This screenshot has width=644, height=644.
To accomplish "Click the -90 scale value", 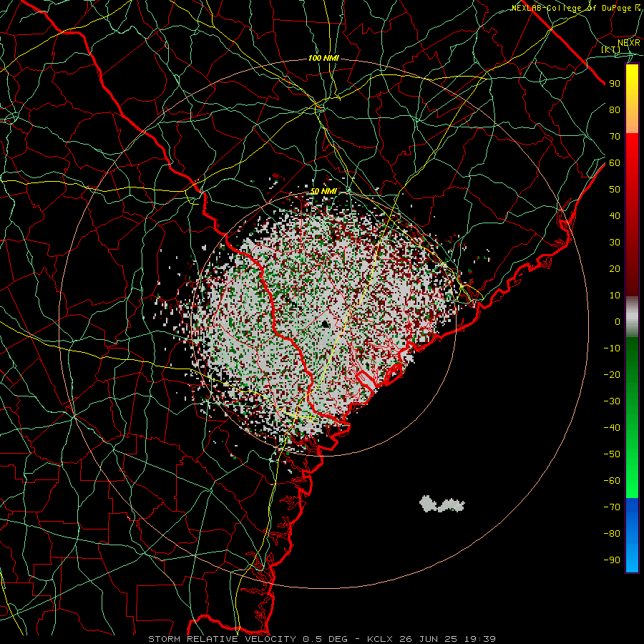I will (612, 560).
